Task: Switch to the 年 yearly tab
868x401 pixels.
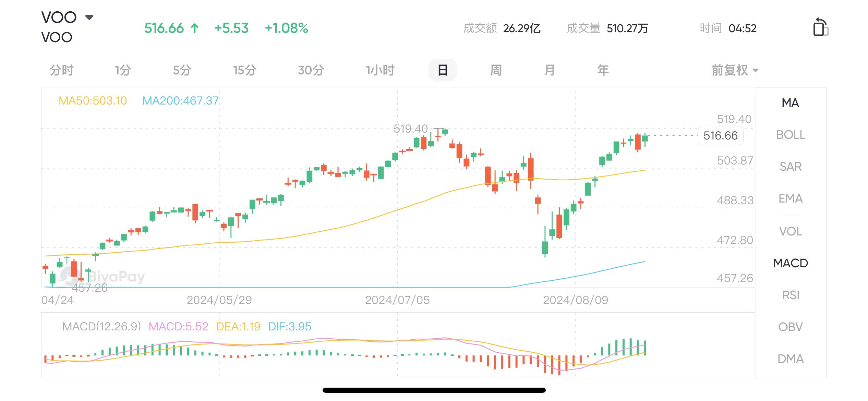Action: [603, 70]
